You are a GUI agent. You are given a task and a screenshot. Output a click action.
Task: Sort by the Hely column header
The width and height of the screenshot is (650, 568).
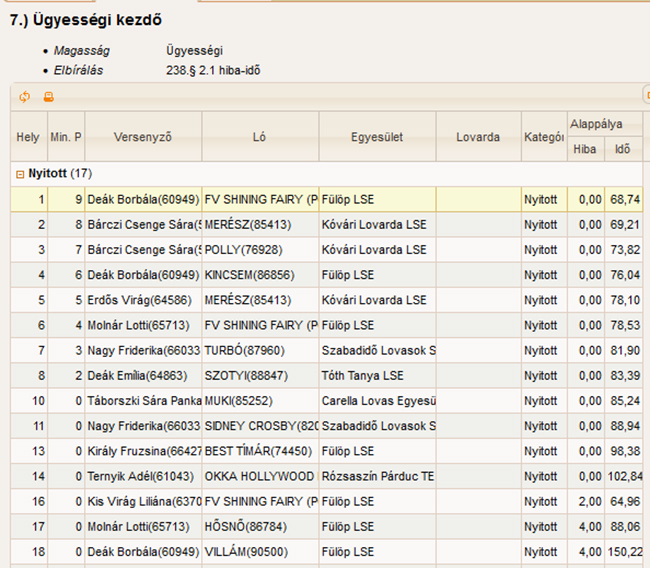pos(28,137)
